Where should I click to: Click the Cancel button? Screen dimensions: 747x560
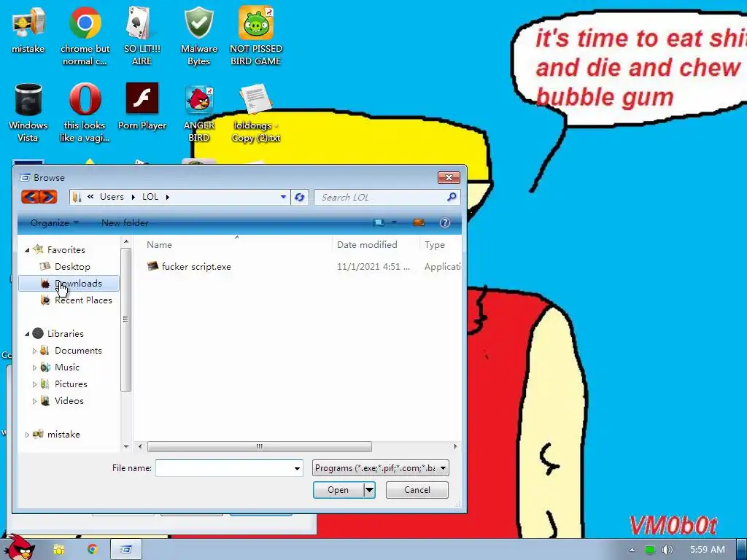417,489
